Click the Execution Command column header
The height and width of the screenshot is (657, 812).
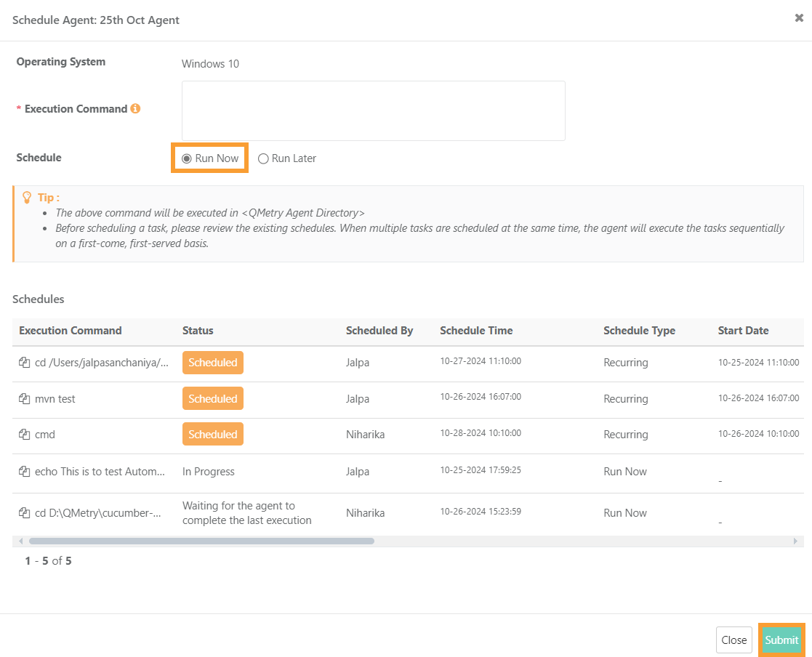click(70, 331)
